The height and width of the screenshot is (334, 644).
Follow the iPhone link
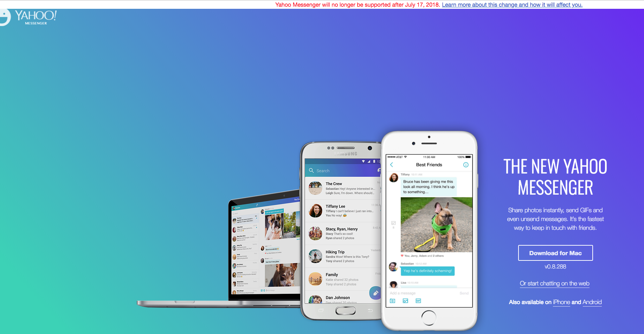[x=561, y=302]
